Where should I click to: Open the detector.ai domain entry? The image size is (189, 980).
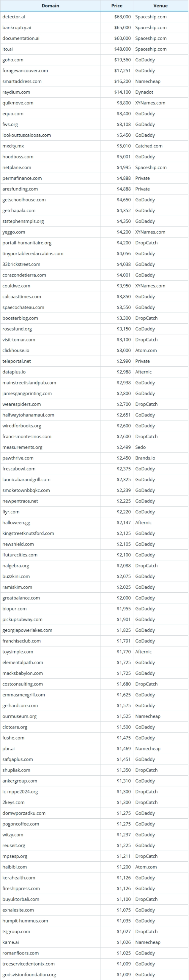tap(14, 17)
